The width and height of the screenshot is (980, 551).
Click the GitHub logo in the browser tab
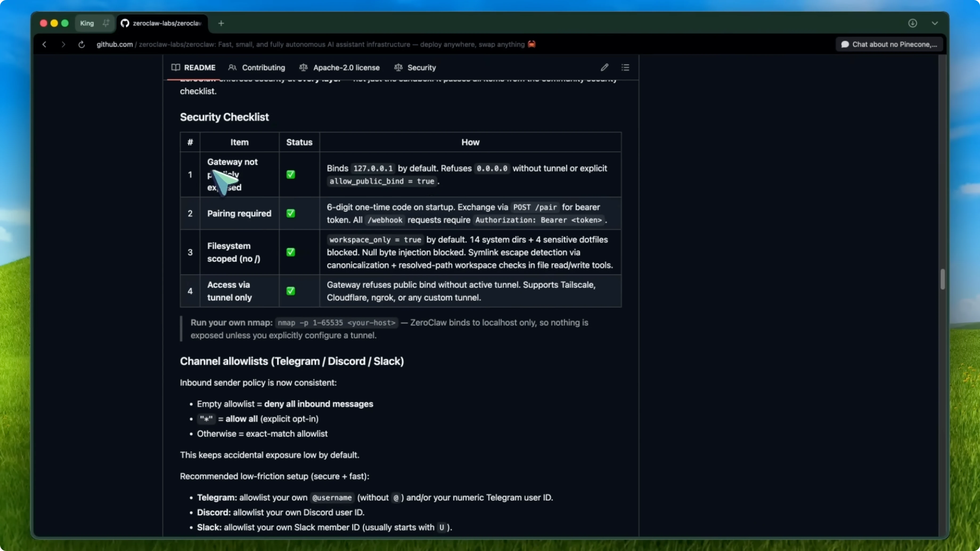pyautogui.click(x=125, y=23)
